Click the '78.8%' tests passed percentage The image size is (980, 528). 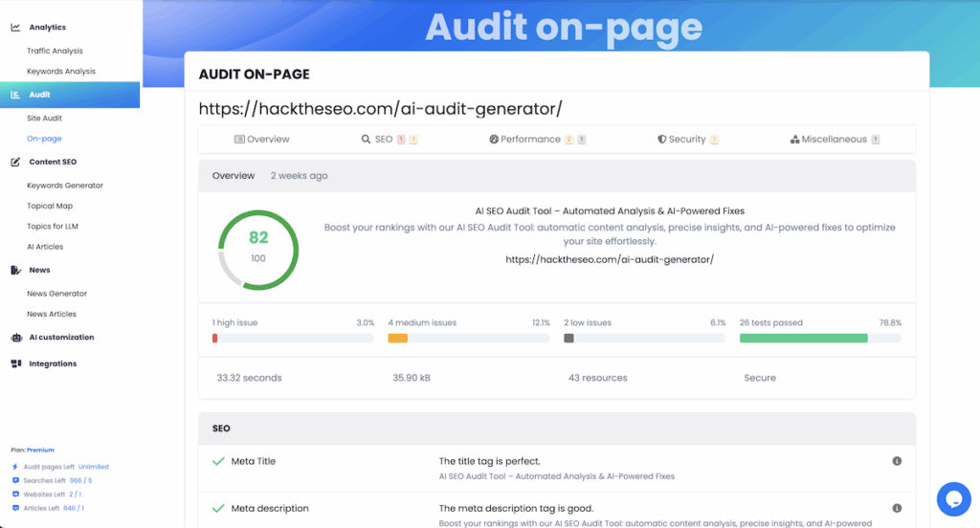[x=891, y=323]
